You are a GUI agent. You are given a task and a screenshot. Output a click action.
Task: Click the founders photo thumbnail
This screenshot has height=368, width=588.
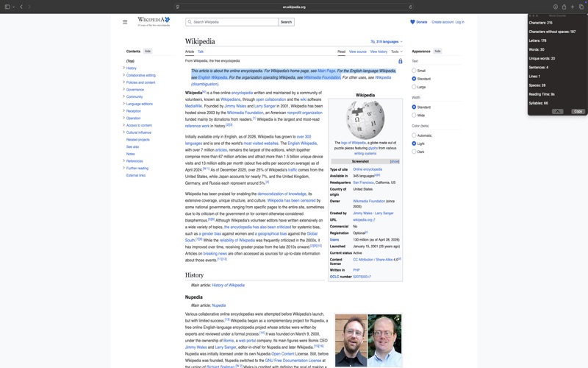click(368, 340)
